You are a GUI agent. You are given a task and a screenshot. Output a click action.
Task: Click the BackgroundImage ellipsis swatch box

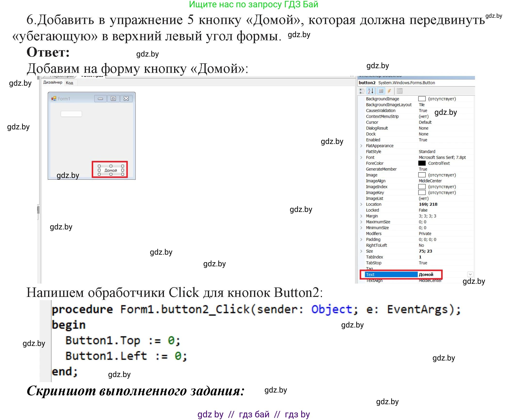click(422, 99)
